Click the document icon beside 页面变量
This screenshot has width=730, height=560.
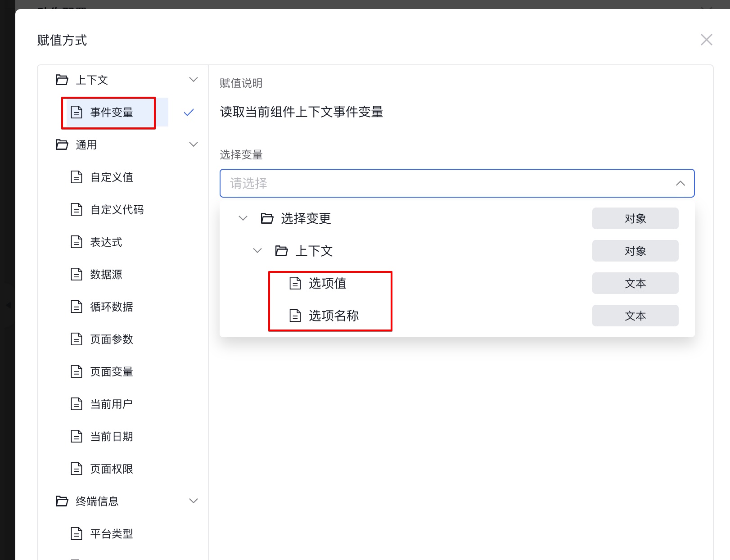[x=77, y=371]
